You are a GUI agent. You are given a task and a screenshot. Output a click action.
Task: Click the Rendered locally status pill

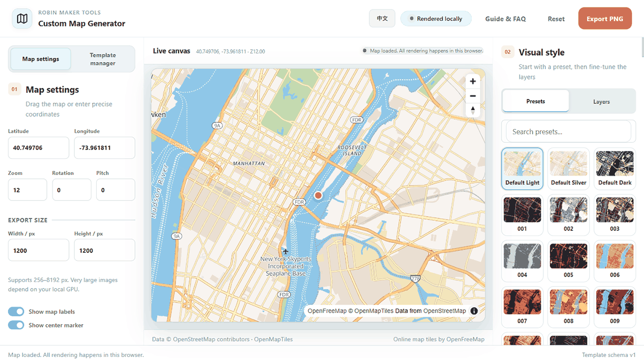coord(436,19)
